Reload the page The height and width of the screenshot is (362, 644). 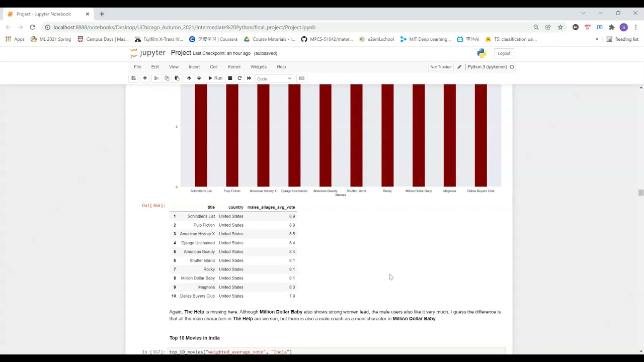[32, 27]
